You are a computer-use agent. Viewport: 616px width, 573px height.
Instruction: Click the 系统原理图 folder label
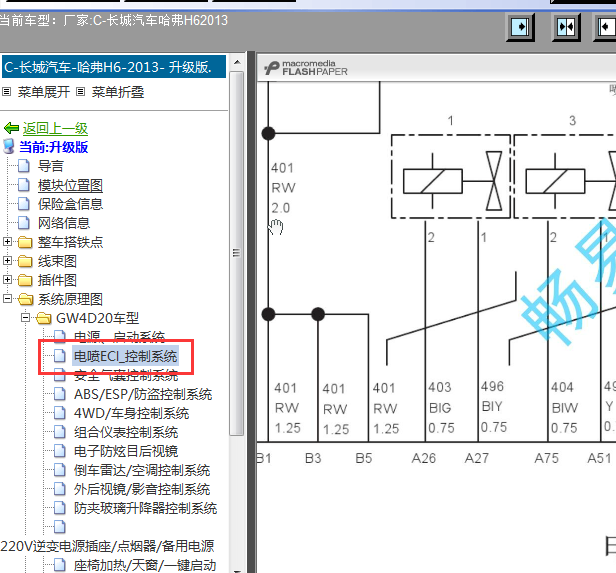click(70, 299)
